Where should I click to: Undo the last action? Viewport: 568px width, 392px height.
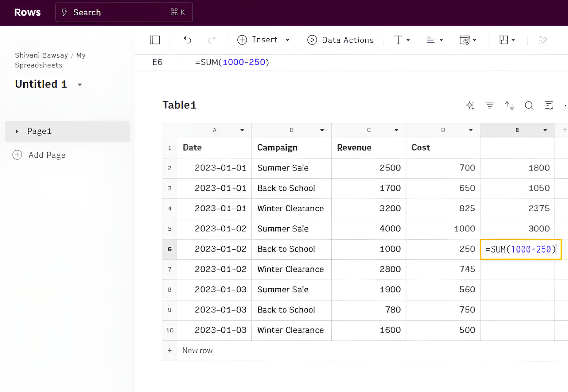[187, 40]
